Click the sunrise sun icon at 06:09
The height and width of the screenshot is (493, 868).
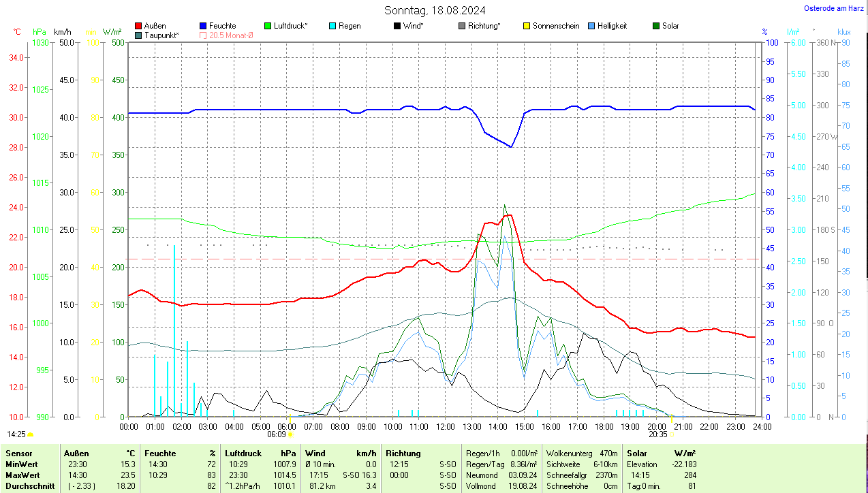(x=291, y=434)
